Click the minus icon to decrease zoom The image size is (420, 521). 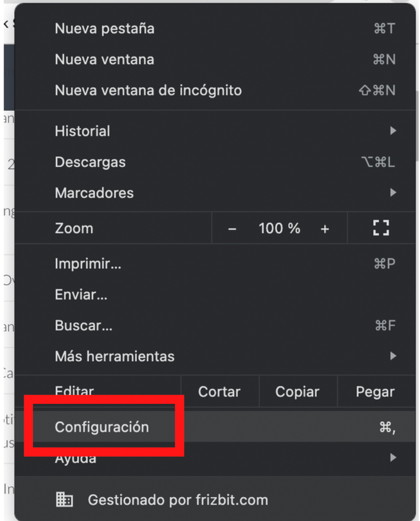pyautogui.click(x=232, y=229)
